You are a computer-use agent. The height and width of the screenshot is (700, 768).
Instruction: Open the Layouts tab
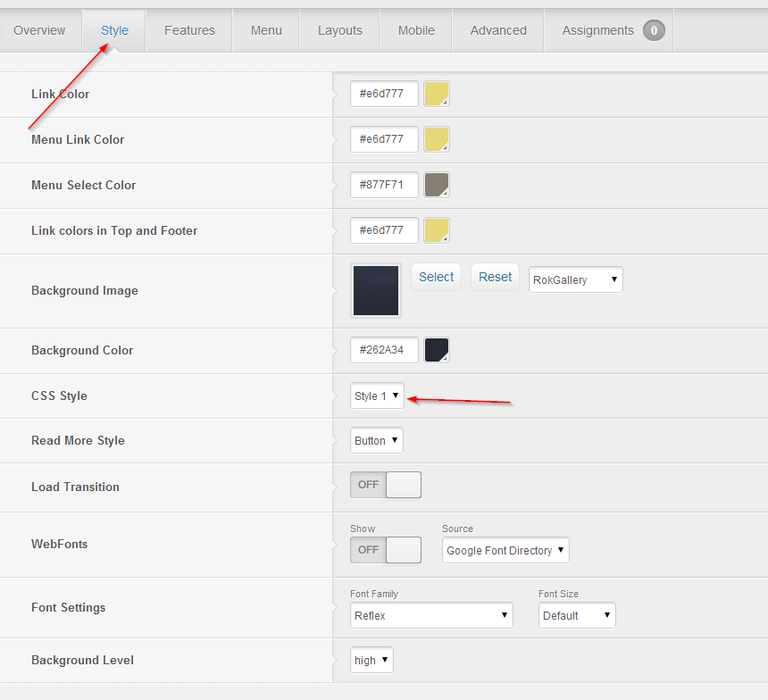(x=339, y=29)
